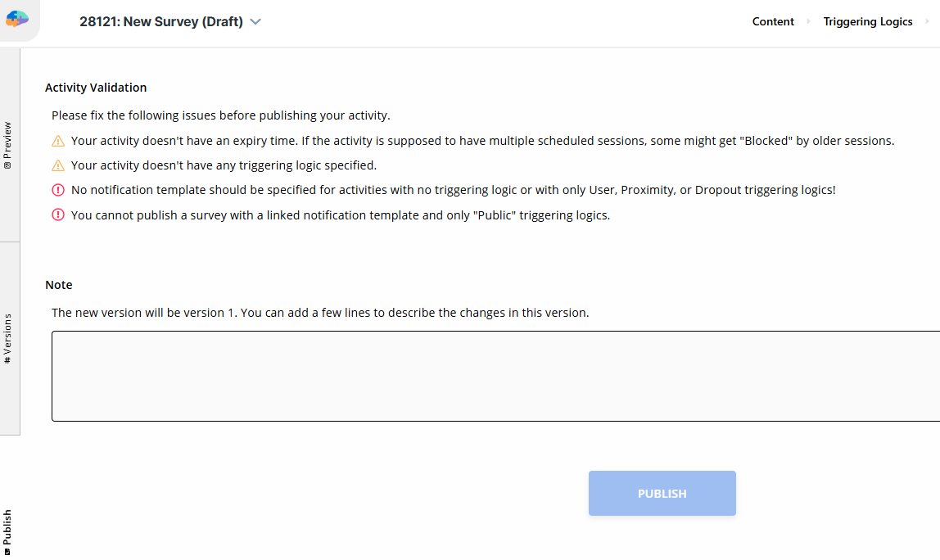The image size is (940, 560).
Task: Expand the survey title dropdown chevron
Action: click(255, 22)
